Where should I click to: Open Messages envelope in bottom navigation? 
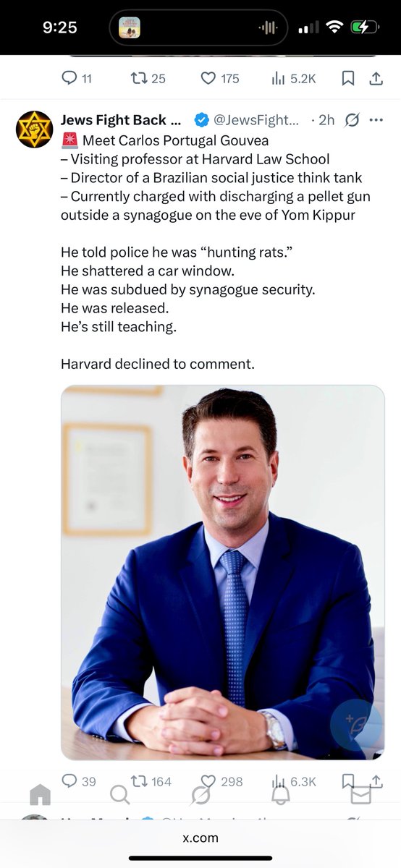pos(360,795)
